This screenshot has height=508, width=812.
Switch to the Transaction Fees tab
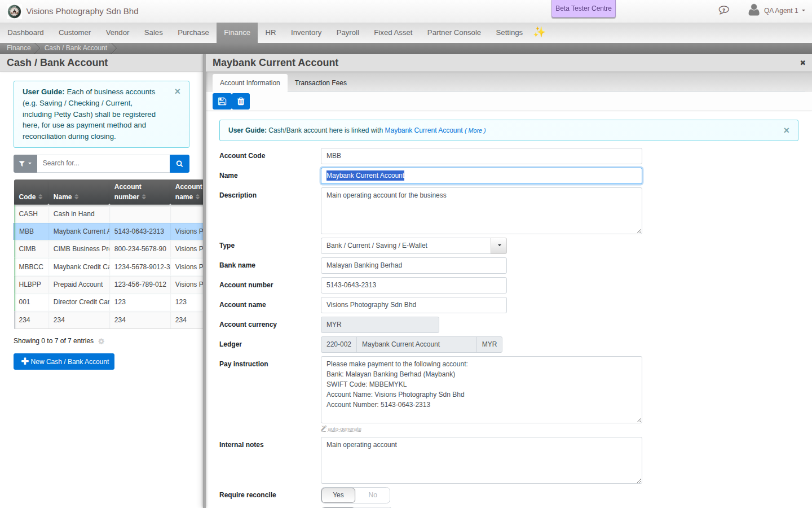[x=321, y=83]
